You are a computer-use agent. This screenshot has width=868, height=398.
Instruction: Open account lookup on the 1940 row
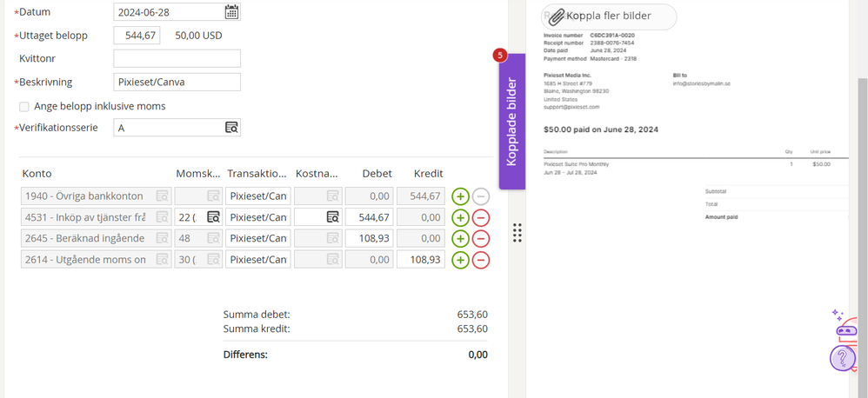[x=163, y=196]
